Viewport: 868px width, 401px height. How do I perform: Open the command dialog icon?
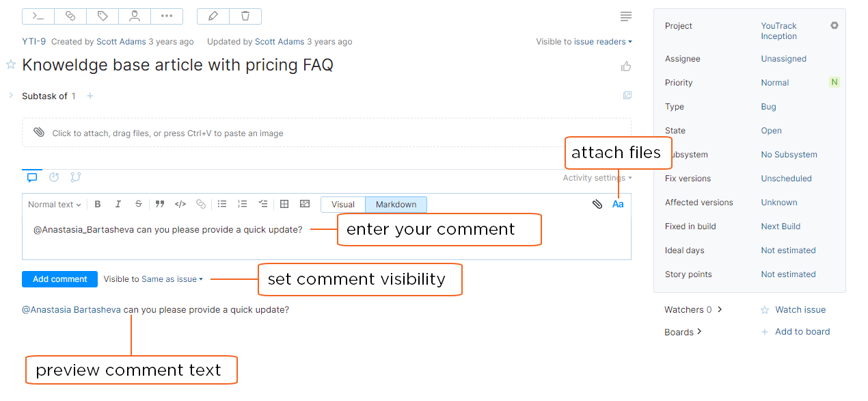pos(38,16)
